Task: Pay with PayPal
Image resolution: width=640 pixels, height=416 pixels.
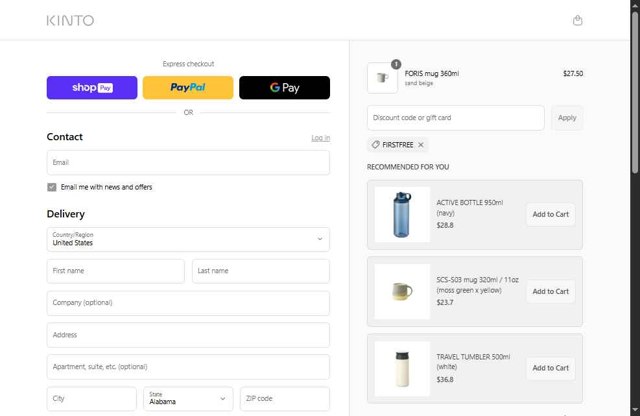Action: click(x=188, y=87)
